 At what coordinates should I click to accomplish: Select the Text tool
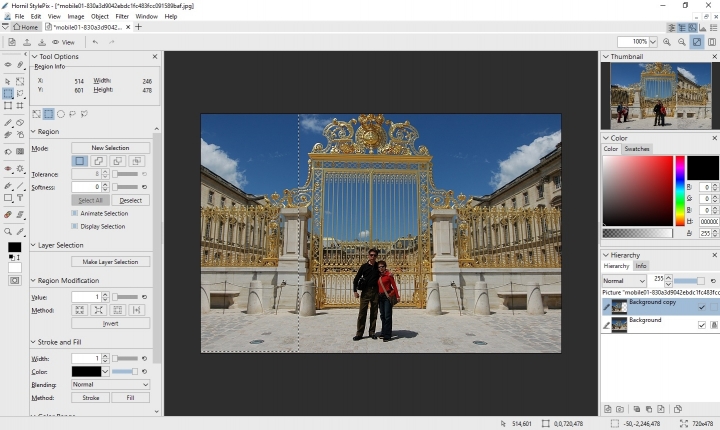(x=20, y=198)
